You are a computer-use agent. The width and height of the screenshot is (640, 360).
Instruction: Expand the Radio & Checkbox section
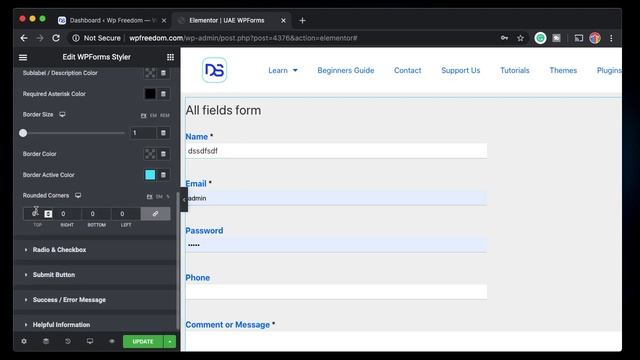pos(96,250)
